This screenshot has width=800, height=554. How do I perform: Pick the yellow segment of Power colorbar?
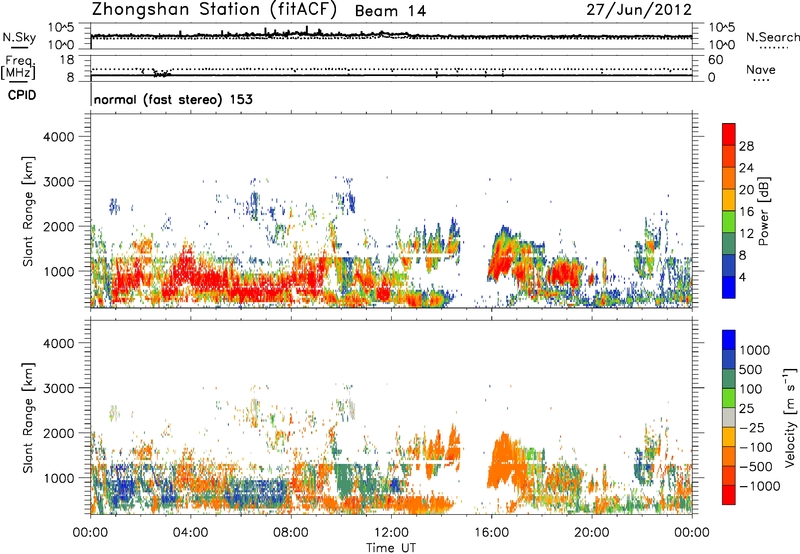point(729,201)
